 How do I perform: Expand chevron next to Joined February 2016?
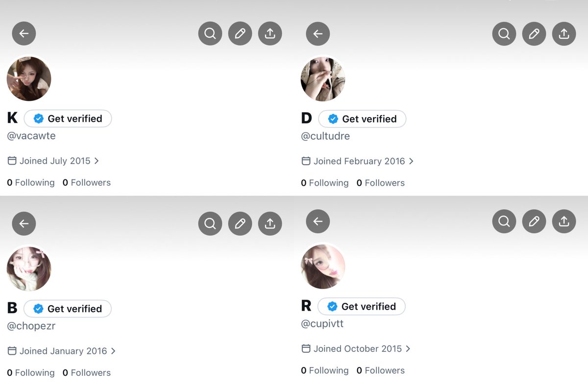point(411,161)
